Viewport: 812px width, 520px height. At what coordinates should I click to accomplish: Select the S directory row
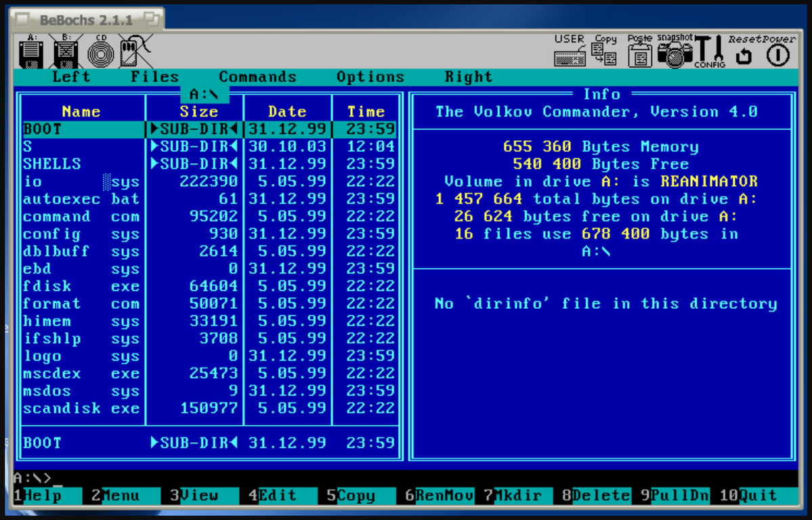point(210,146)
